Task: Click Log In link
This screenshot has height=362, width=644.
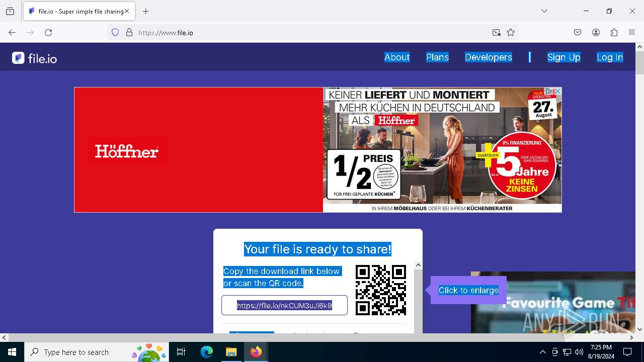Action: [x=610, y=57]
